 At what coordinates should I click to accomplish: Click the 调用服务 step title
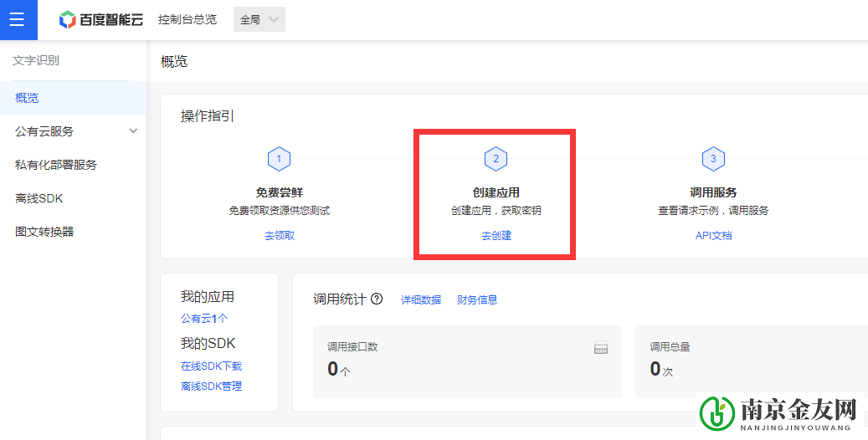coord(713,192)
